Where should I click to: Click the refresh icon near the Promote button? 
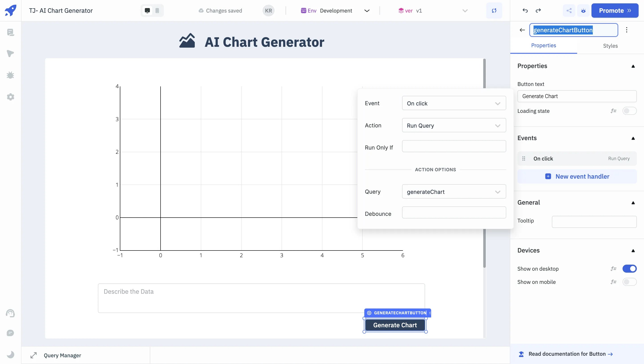coord(494,11)
